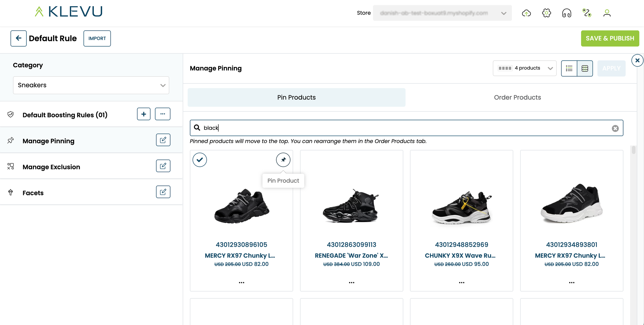Image resolution: width=644 pixels, height=325 pixels.
Task: Click the pin icon on first product
Action: (283, 160)
